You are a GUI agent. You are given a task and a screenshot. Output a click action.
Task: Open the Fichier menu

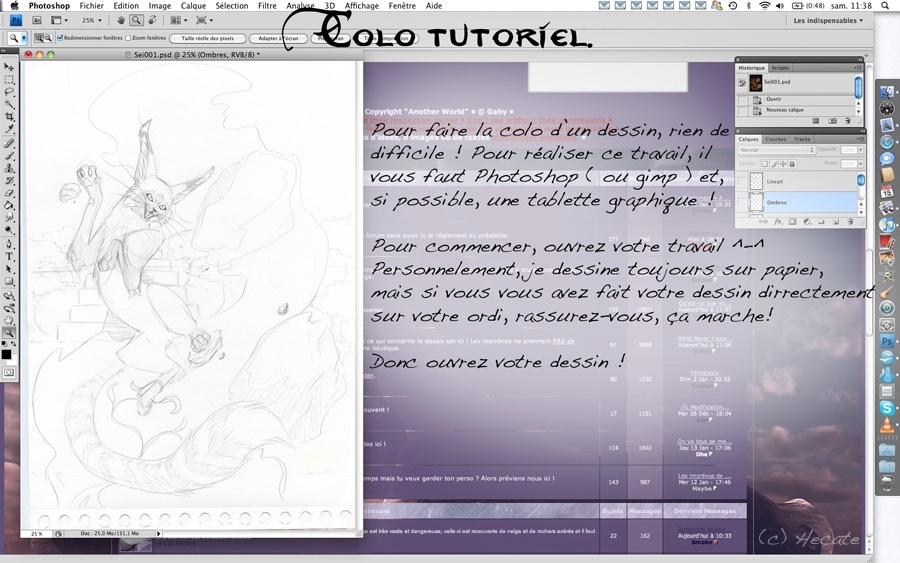(x=91, y=6)
